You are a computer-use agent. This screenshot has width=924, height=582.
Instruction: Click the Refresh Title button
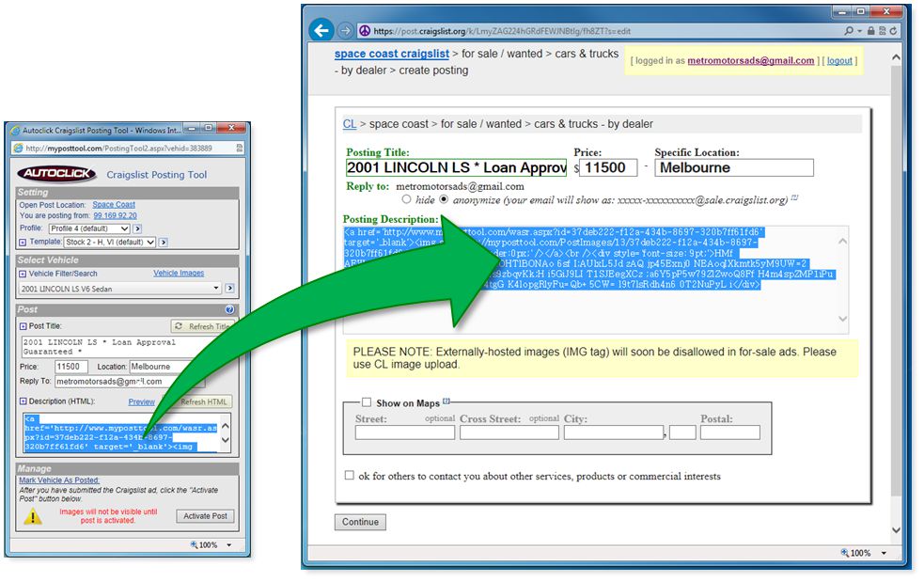tap(201, 326)
